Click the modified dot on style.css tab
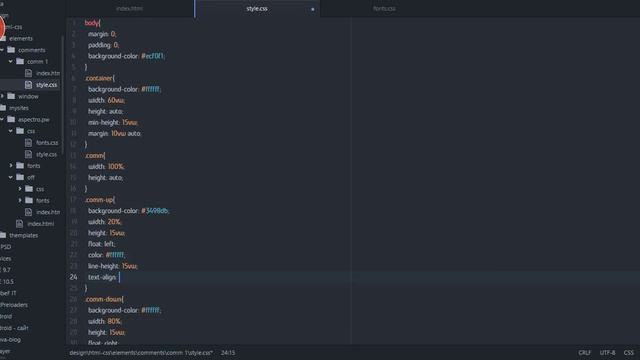The image size is (640, 360). (x=313, y=9)
